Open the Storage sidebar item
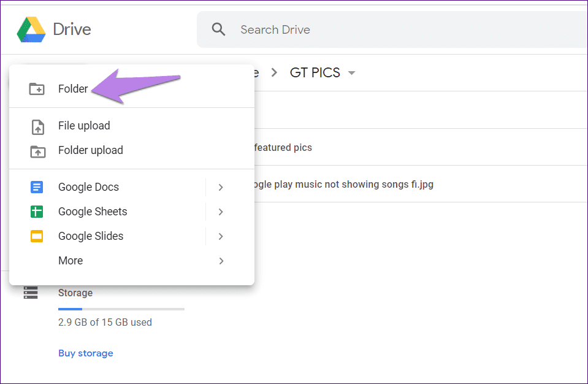This screenshot has height=384, width=588. click(75, 293)
